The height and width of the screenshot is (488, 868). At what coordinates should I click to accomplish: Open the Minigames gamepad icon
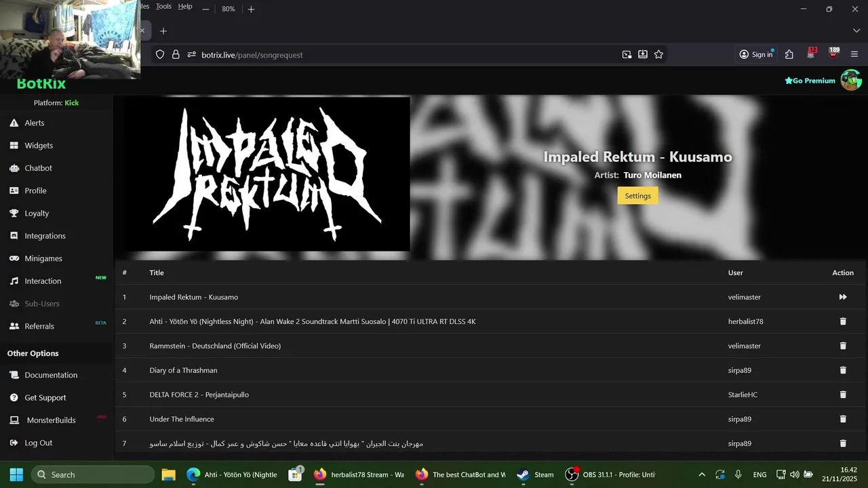pyautogui.click(x=14, y=258)
